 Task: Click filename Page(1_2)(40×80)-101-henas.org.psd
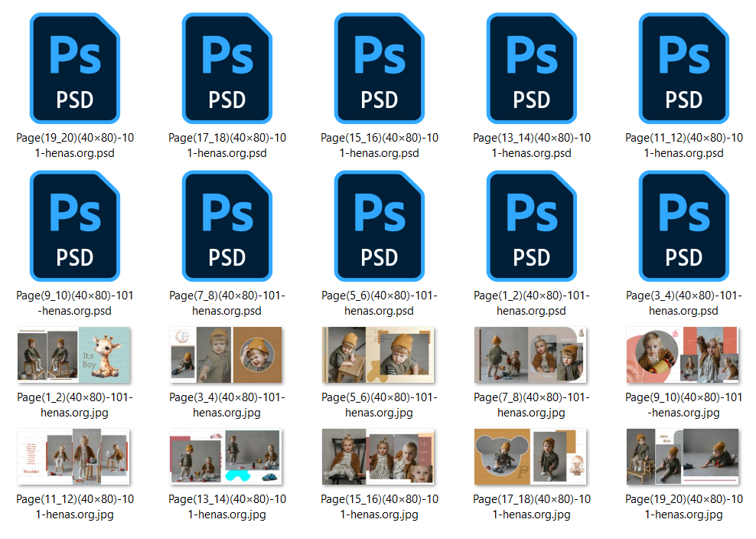pyautogui.click(x=532, y=303)
